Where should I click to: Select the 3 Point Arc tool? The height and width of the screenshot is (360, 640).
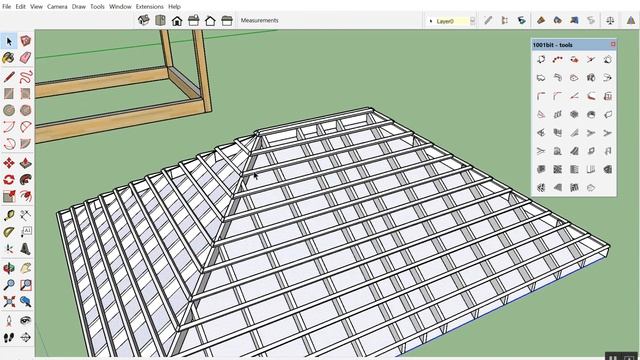click(9, 144)
